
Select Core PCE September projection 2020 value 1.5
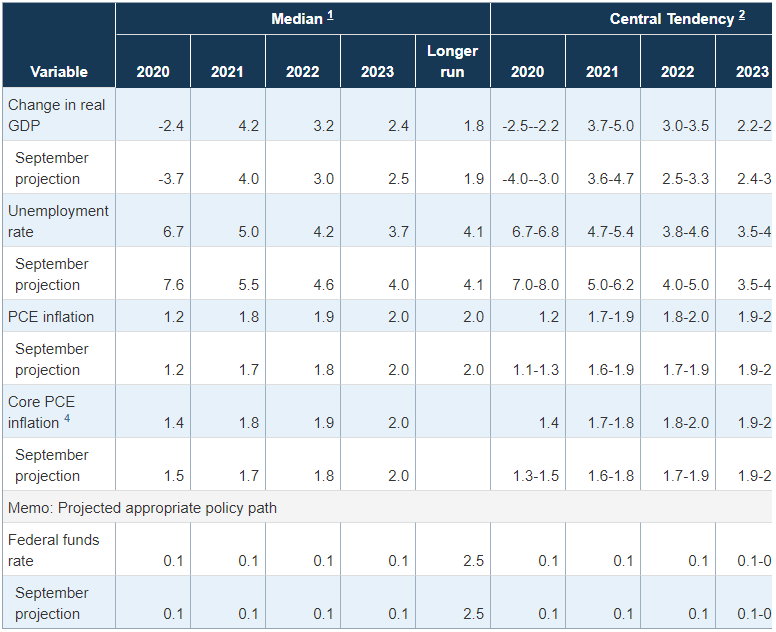[x=174, y=476]
